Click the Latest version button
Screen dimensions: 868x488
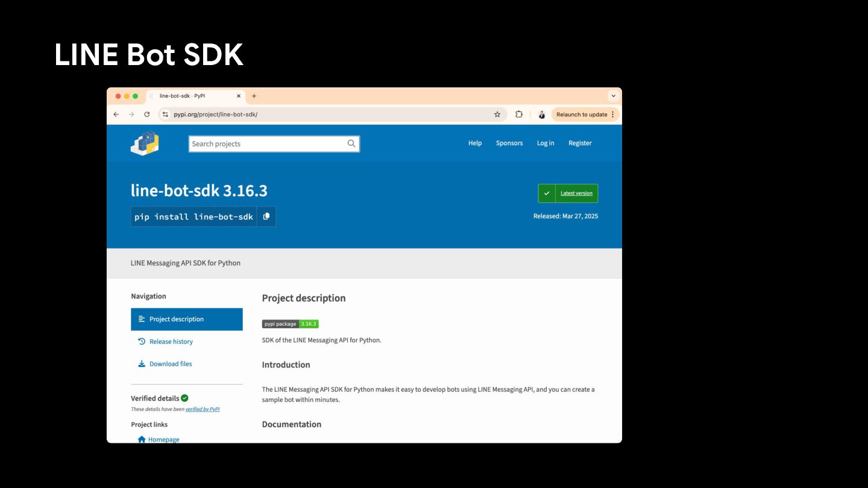point(568,193)
